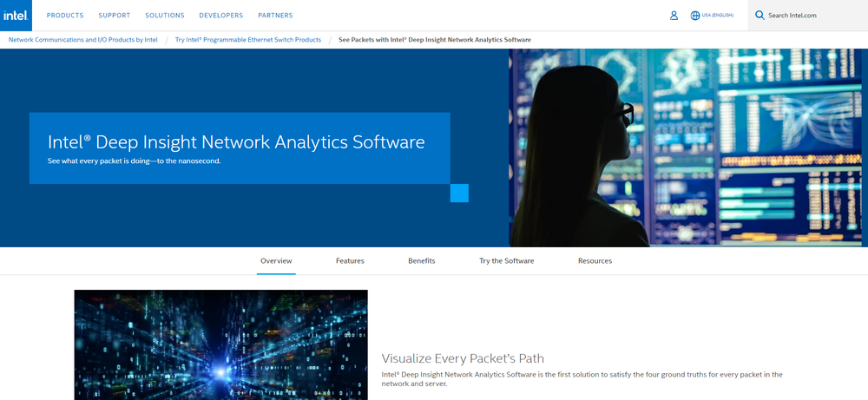Click the Intel logo
868x400 pixels.
tap(16, 15)
